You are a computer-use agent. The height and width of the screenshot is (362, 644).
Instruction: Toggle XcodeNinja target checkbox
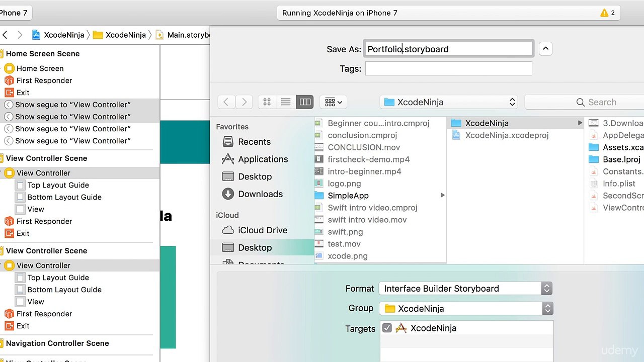(x=387, y=328)
